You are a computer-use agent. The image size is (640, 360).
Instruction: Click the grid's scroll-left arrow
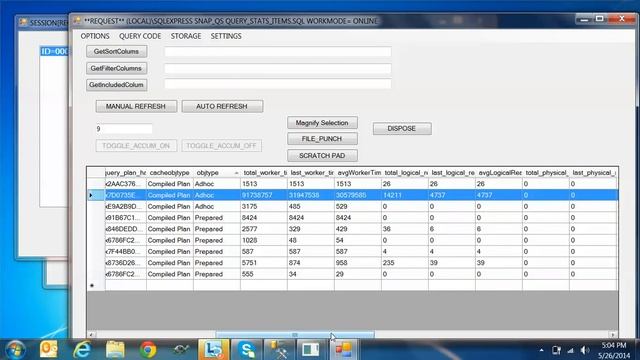[91, 335]
